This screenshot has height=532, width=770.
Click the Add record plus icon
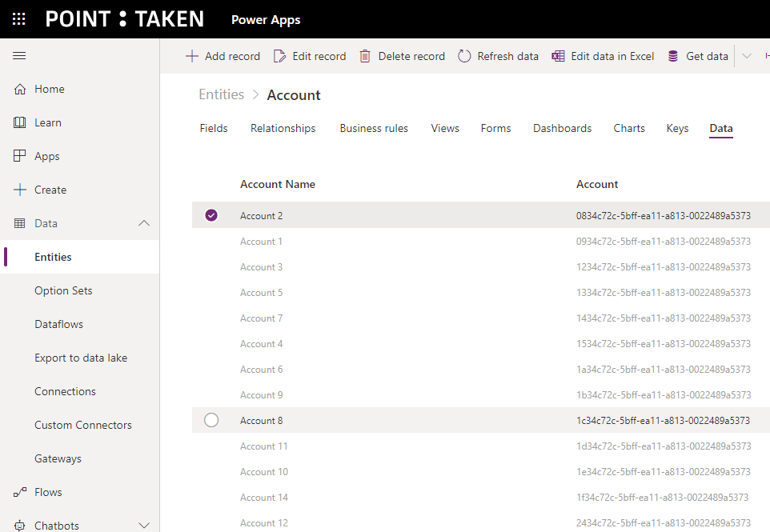(192, 56)
